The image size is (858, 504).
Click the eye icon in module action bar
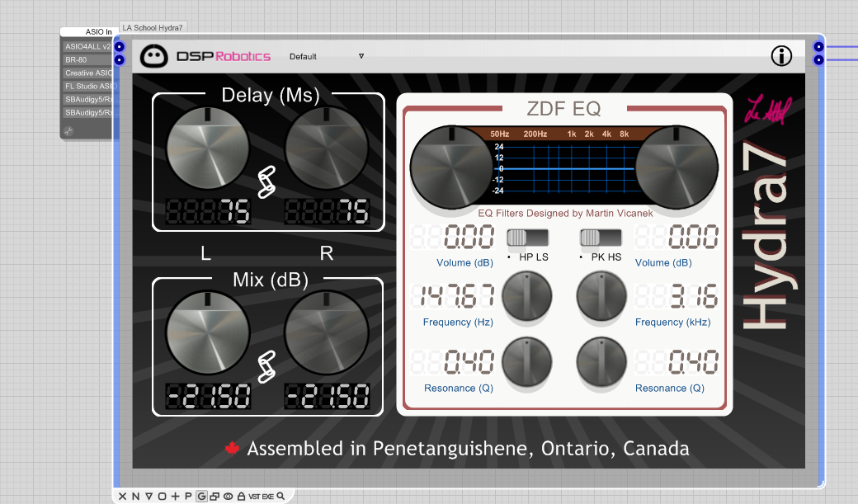pos(229,497)
